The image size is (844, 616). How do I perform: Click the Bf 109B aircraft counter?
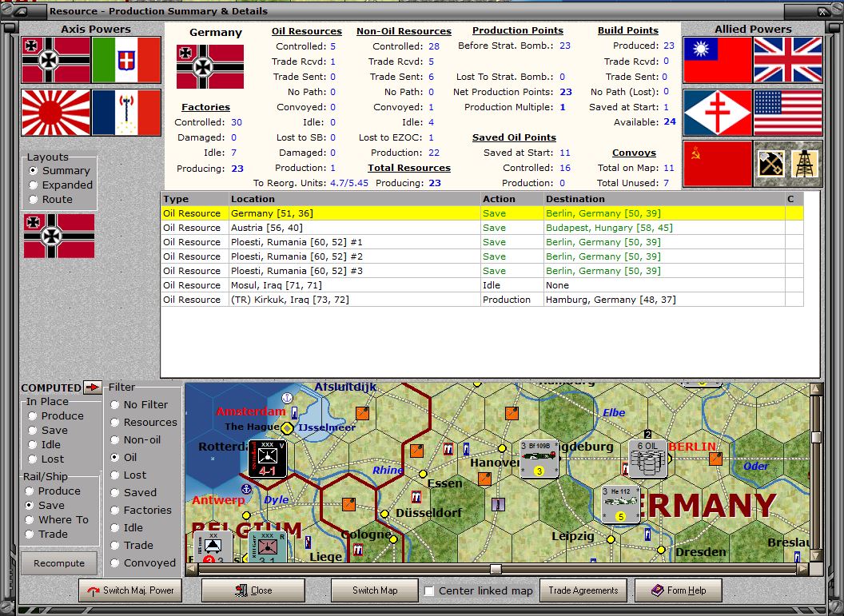click(539, 459)
